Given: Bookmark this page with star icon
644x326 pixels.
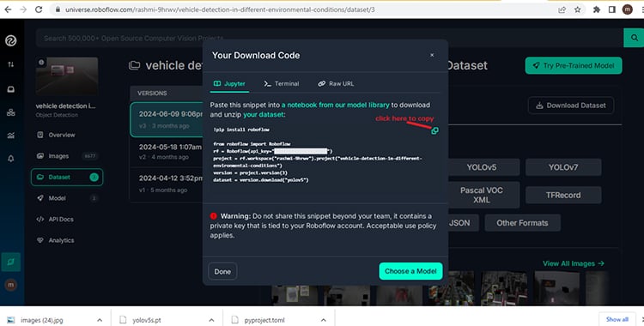Looking at the screenshot, I should point(578,9).
